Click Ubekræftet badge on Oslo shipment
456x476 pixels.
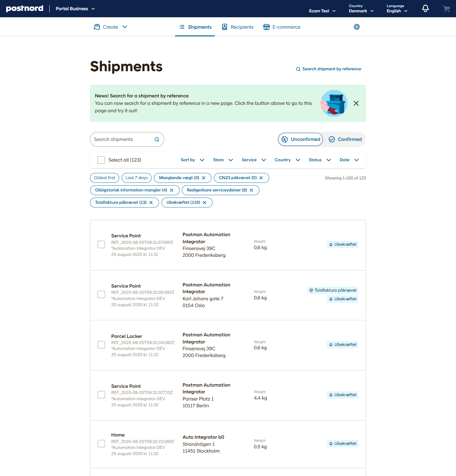pos(343,299)
